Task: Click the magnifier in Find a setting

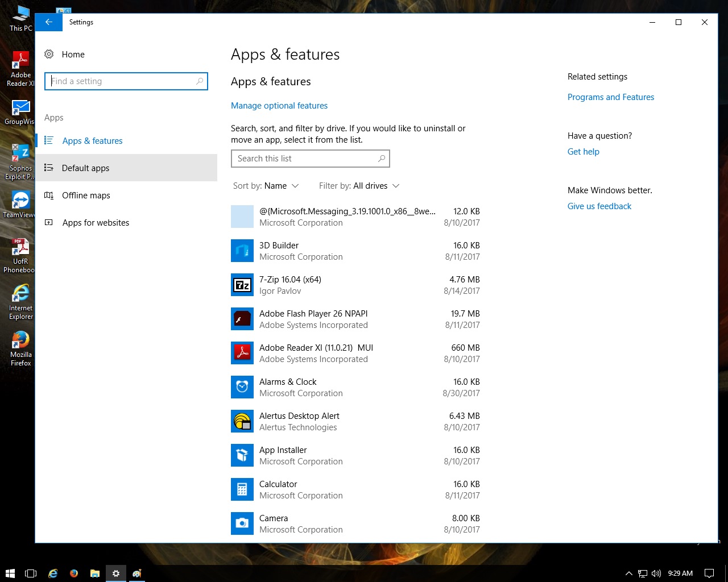Action: tap(200, 81)
